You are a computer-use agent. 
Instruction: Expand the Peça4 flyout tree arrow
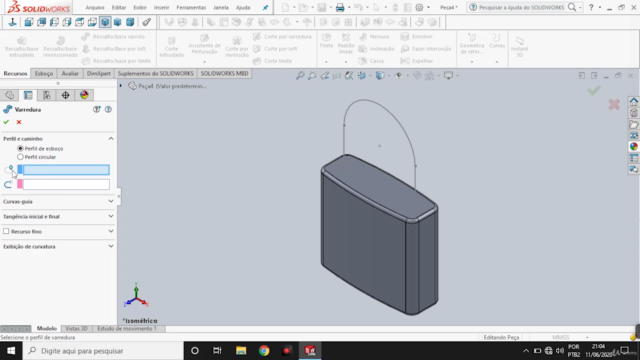tap(121, 86)
